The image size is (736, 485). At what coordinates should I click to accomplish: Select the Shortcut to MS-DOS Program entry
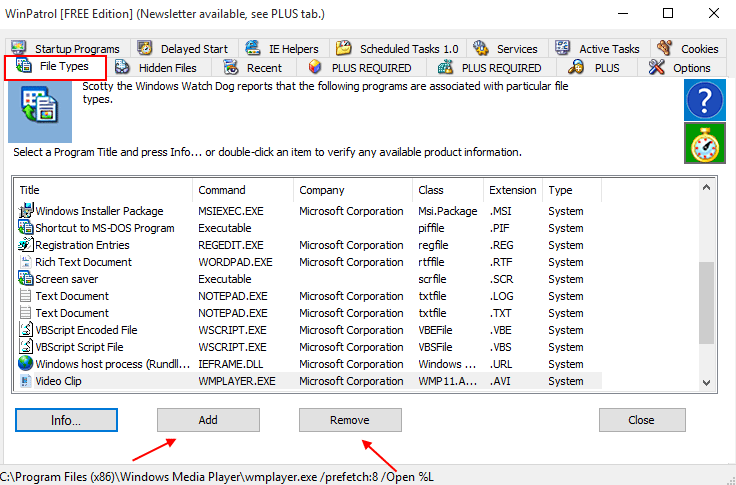[310, 228]
